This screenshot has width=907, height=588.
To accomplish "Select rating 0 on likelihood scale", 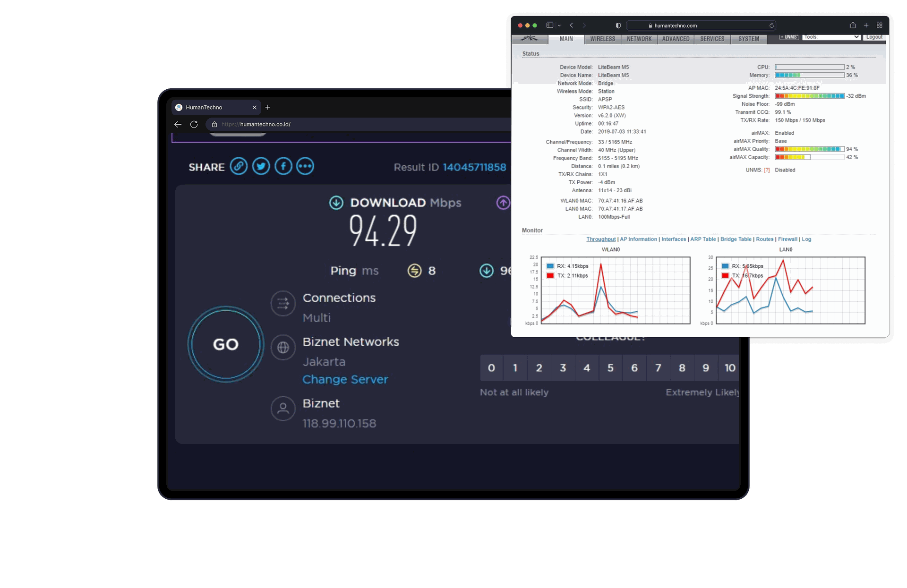I will point(491,368).
